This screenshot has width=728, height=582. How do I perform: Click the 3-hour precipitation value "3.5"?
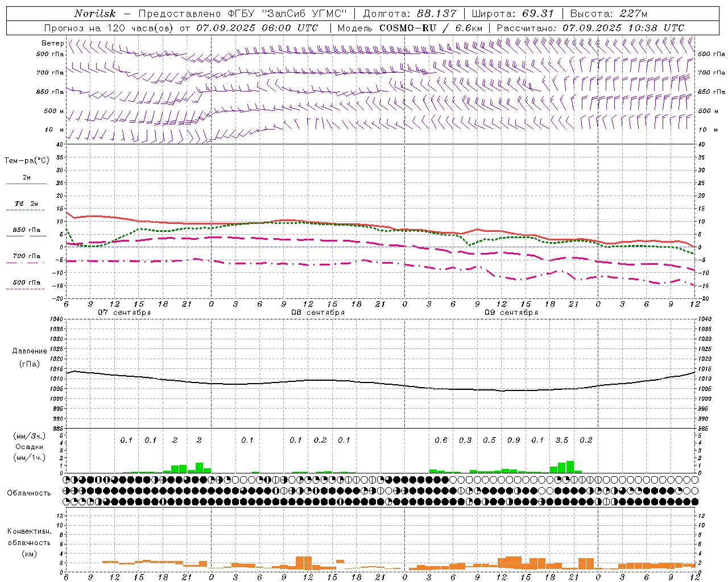(x=562, y=440)
